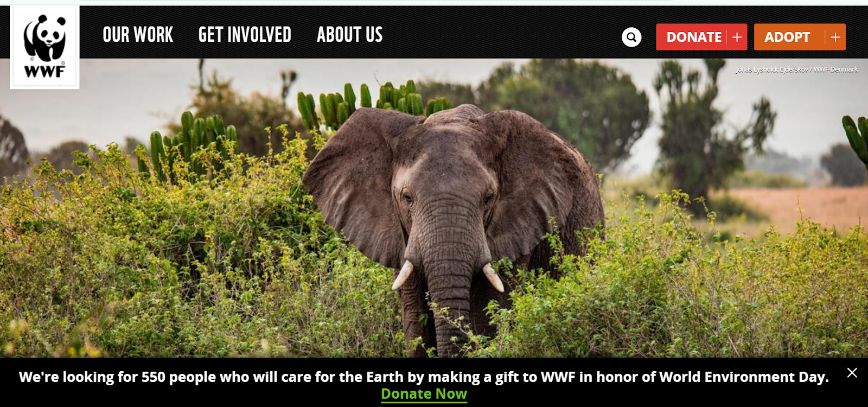Select the ABOUT US menu item
The image size is (868, 407).
pyautogui.click(x=350, y=35)
